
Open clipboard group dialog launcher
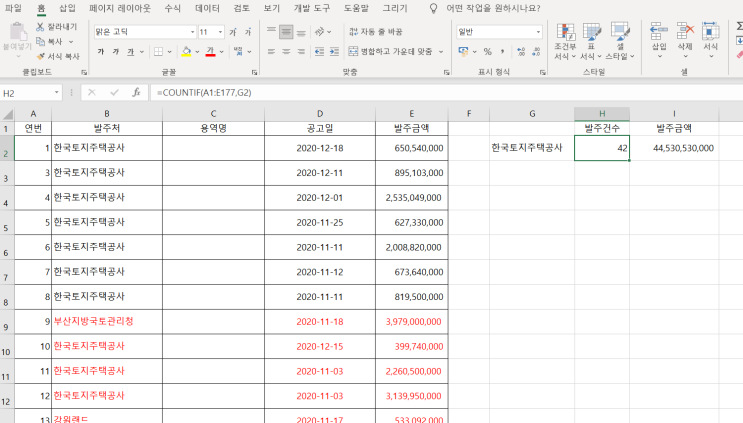[x=84, y=72]
